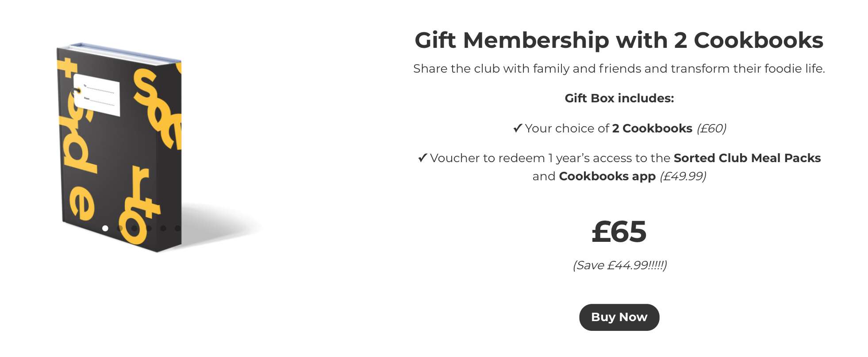Click the bold 2 Cookbooks text
Screen dimensions: 868x357
(x=652, y=128)
